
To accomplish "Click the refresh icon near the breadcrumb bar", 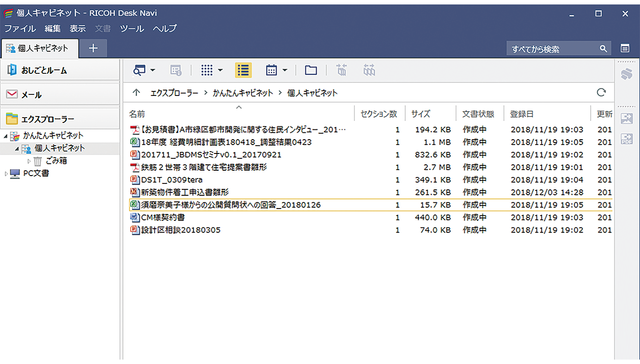I will pyautogui.click(x=601, y=92).
